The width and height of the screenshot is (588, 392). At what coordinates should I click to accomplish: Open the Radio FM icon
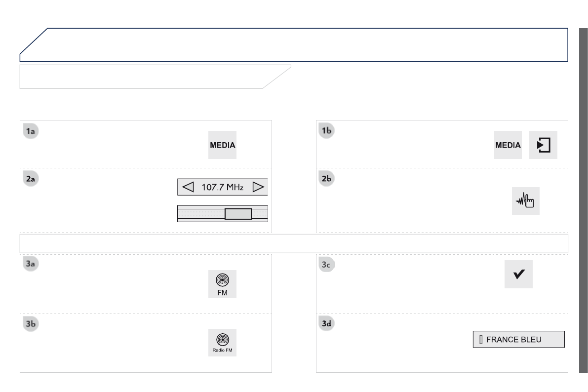pos(222,343)
